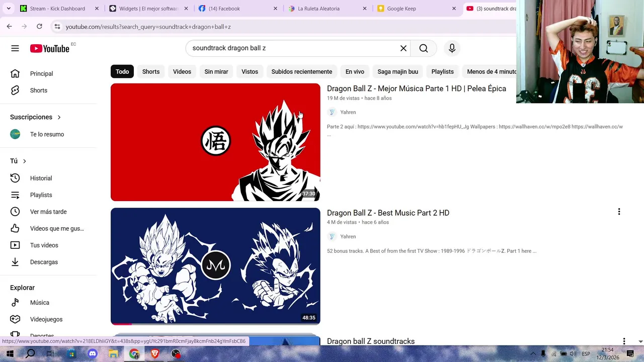Viewport: 644px width, 362px height.
Task: Open the red Goku thumbnail video
Action: click(x=215, y=142)
